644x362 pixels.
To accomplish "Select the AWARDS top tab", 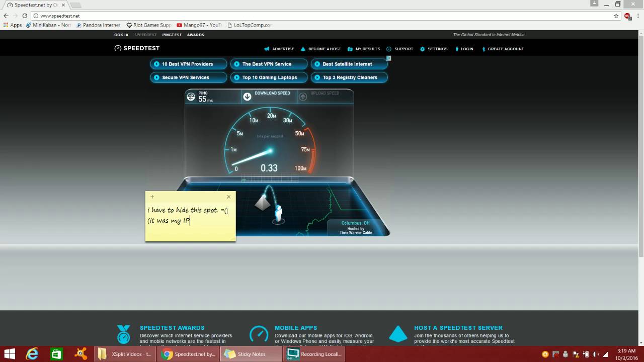I will coord(196,35).
